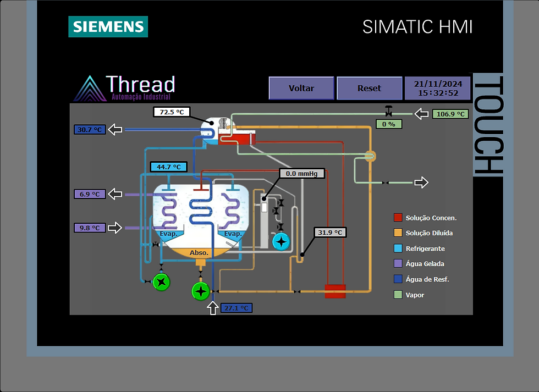Click the condensate outlet arrow on right

(x=421, y=183)
